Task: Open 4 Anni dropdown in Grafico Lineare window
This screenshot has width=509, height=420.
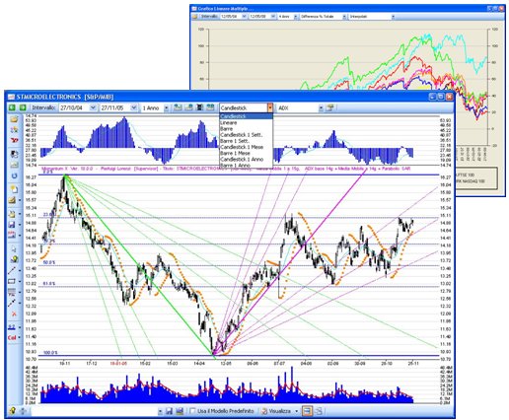Action: click(x=295, y=16)
